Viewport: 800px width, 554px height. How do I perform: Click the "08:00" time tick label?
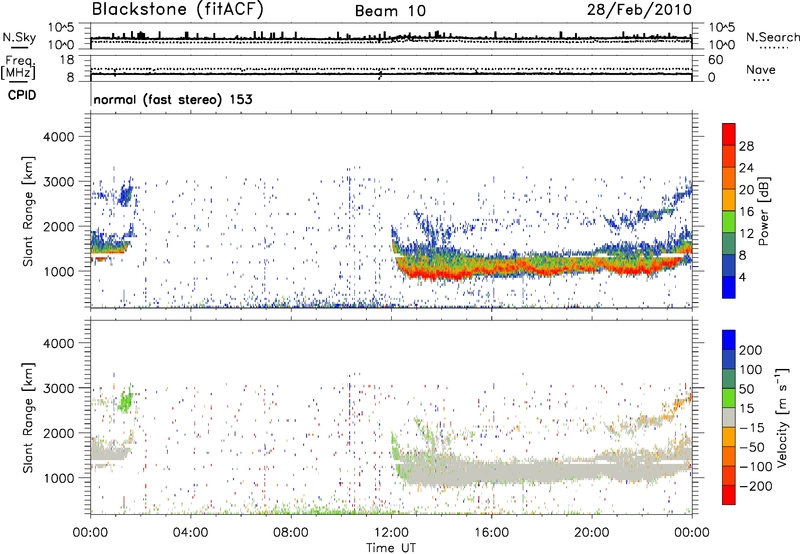[x=291, y=533]
